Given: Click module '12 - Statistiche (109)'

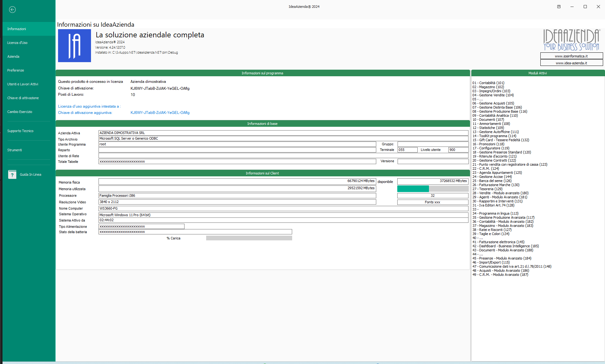Looking at the screenshot, I should pyautogui.click(x=488, y=128).
